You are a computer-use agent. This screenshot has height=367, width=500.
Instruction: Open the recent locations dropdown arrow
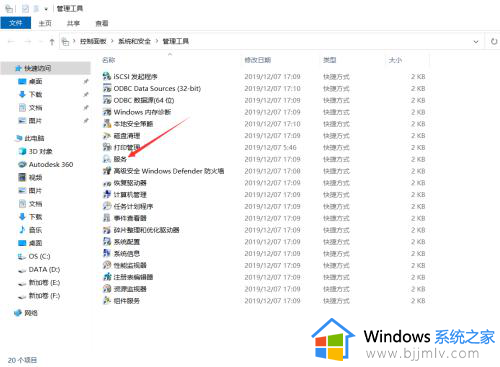(41, 42)
